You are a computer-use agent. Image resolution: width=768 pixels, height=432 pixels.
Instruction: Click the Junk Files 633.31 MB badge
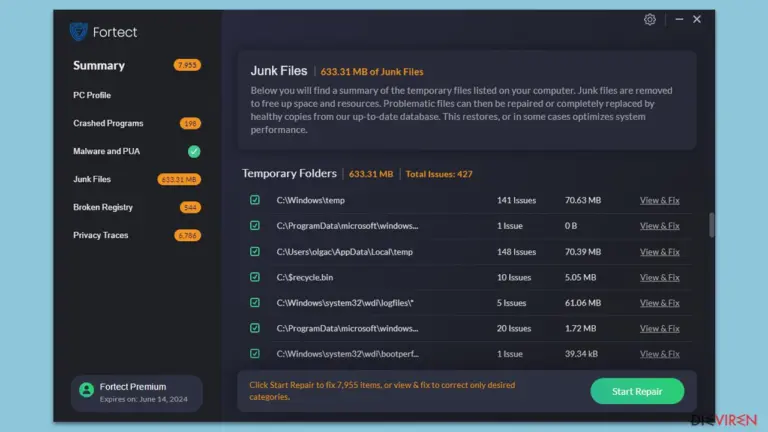(x=179, y=179)
